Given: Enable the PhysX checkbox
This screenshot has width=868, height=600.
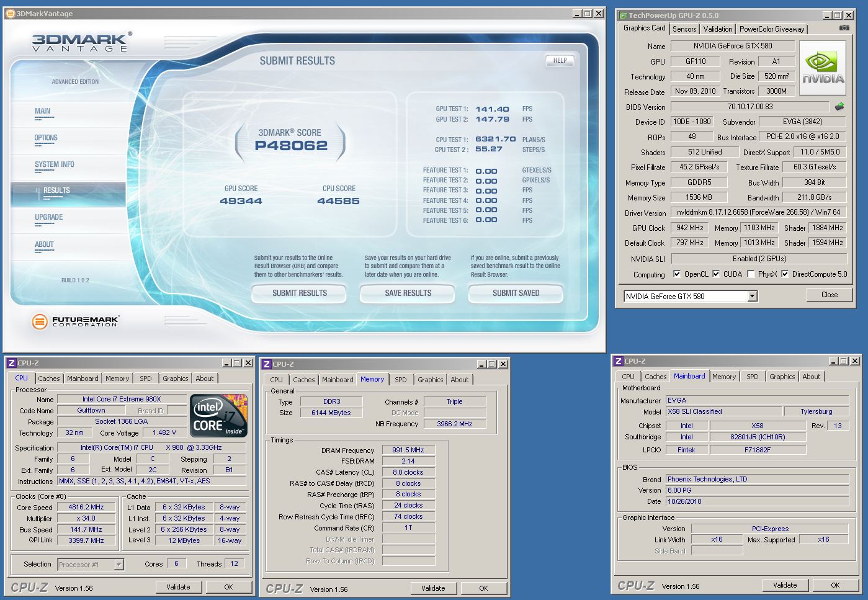Looking at the screenshot, I should coord(751,274).
